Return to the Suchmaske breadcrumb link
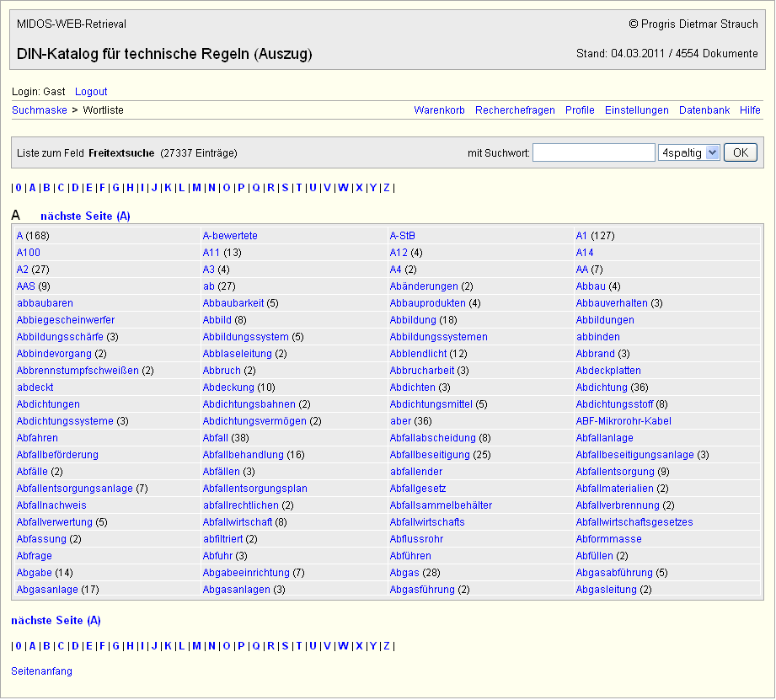 (39, 110)
